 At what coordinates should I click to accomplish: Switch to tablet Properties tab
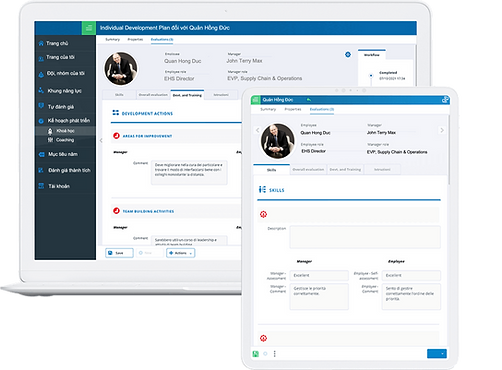pos(293,109)
